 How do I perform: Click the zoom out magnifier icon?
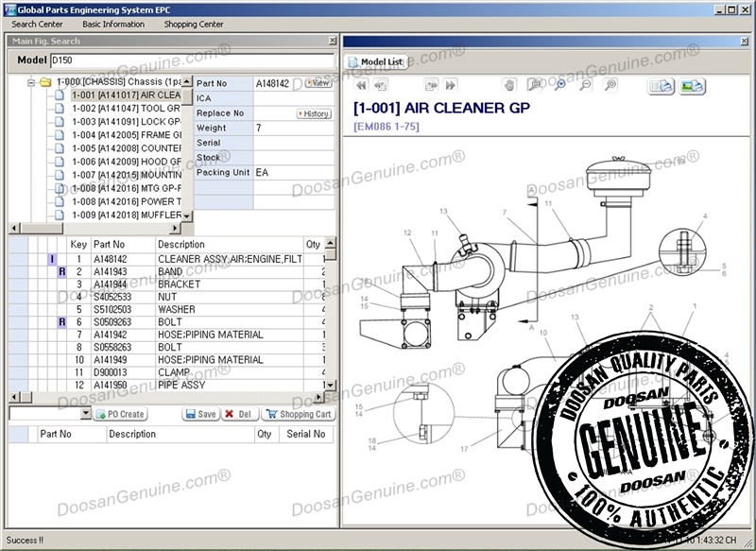pyautogui.click(x=585, y=85)
